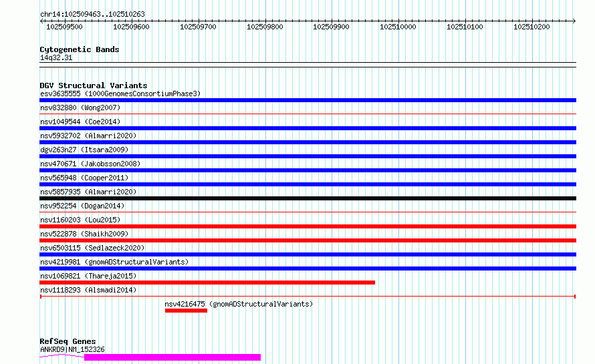
Task: Click the RefSeq Genes track heading
Action: click(x=68, y=341)
